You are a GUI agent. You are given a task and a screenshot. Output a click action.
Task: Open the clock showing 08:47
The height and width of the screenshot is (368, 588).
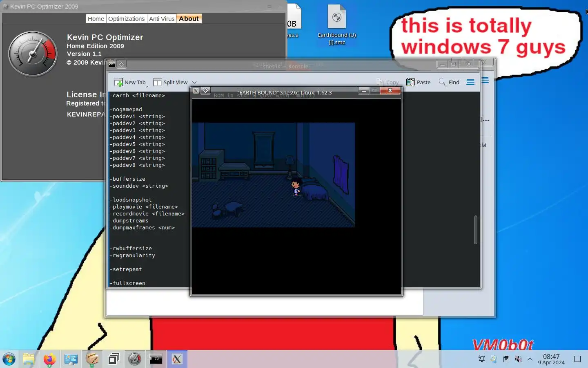point(551,359)
